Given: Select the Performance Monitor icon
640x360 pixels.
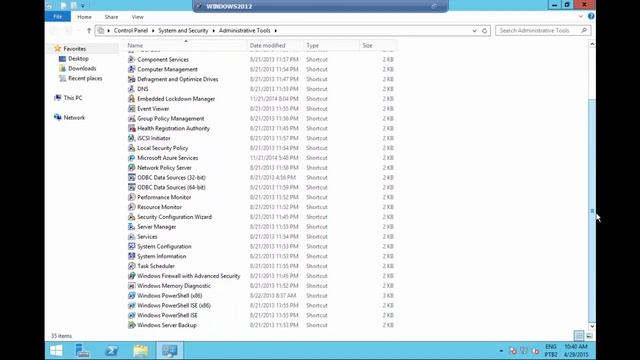Looking at the screenshot, I should [131, 197].
